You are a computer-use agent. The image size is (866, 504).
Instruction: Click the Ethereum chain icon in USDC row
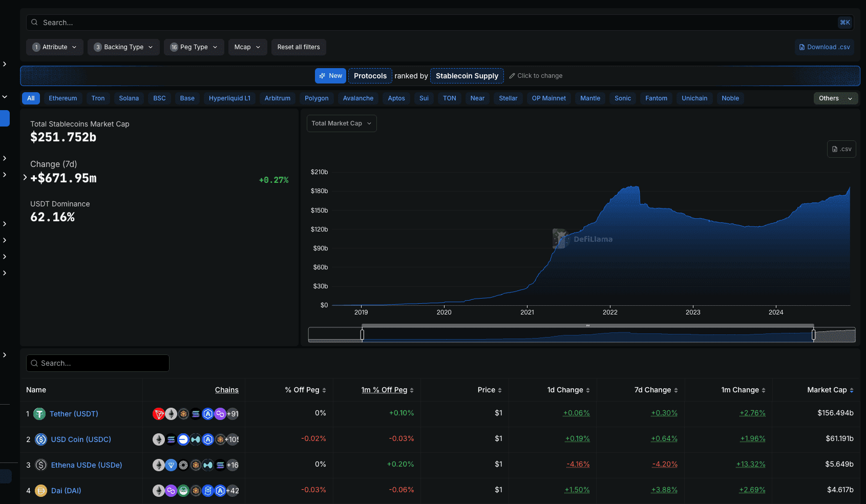click(x=159, y=439)
